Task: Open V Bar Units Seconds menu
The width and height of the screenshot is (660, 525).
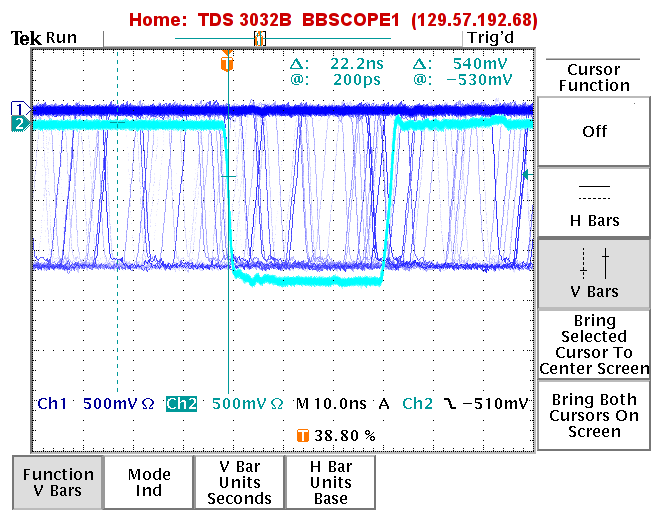Action: click(x=239, y=482)
